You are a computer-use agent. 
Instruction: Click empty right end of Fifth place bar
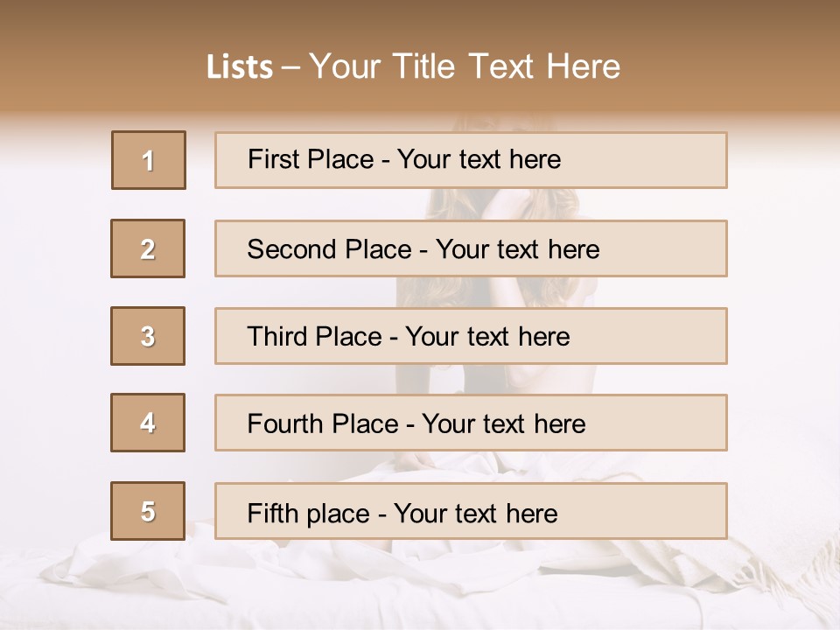[x=643, y=510]
